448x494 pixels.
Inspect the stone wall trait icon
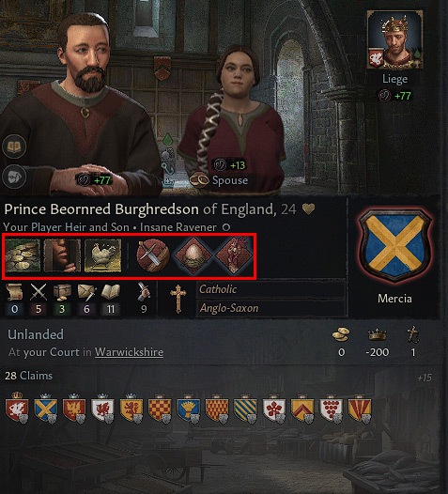pyautogui.click(x=23, y=255)
